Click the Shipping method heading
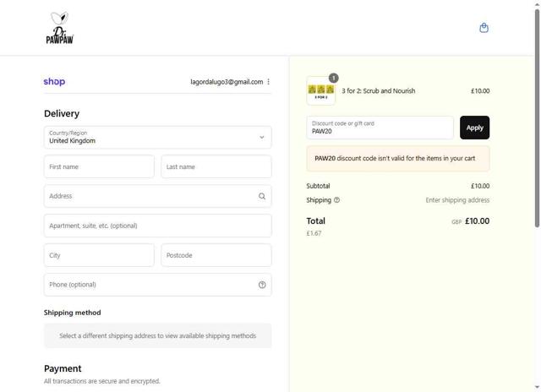Screen dimensions: 541x392 click(73, 313)
